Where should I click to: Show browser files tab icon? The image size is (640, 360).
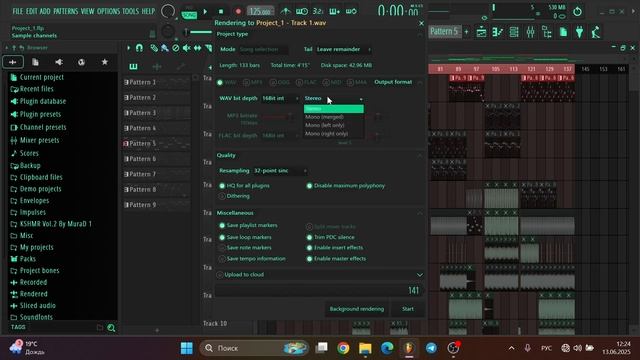click(36, 62)
